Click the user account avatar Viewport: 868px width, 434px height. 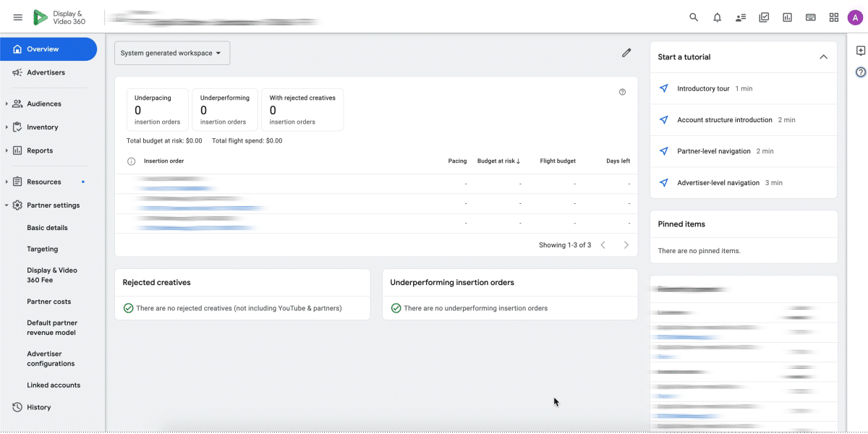855,17
